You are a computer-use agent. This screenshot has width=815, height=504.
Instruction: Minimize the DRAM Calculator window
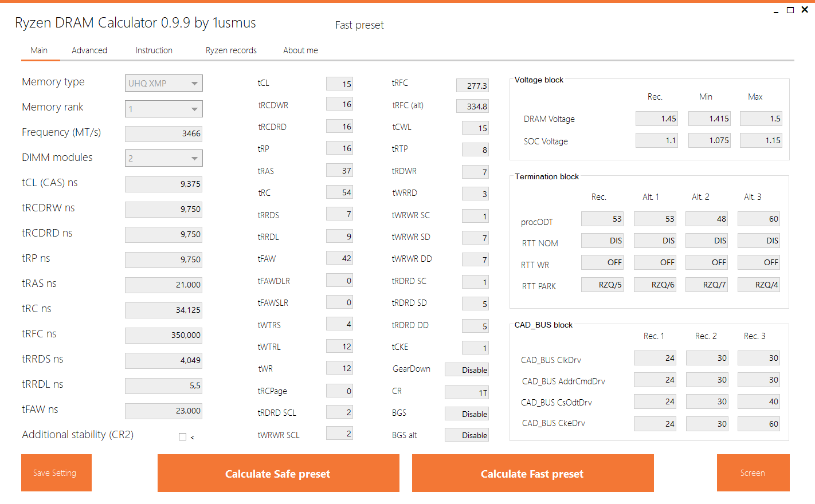(776, 10)
